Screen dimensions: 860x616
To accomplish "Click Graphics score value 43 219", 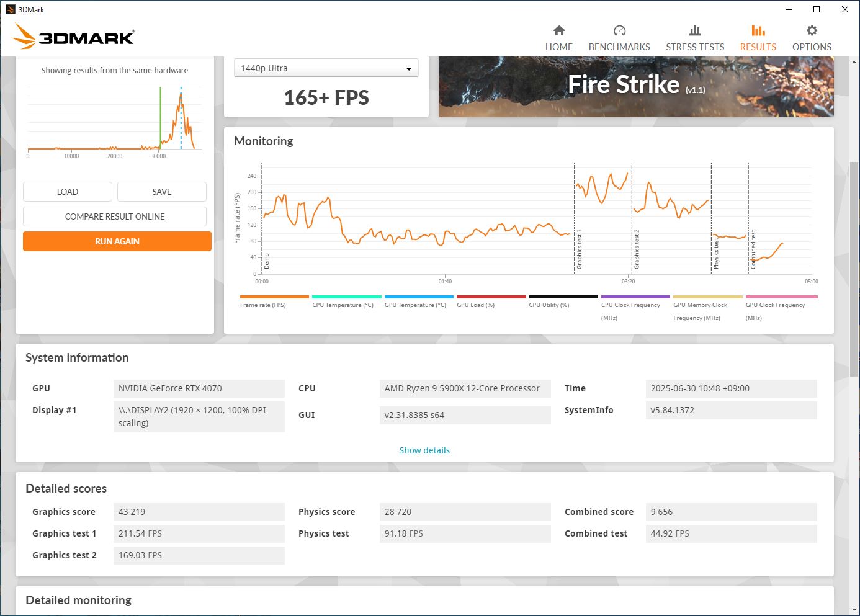I will pyautogui.click(x=199, y=512).
